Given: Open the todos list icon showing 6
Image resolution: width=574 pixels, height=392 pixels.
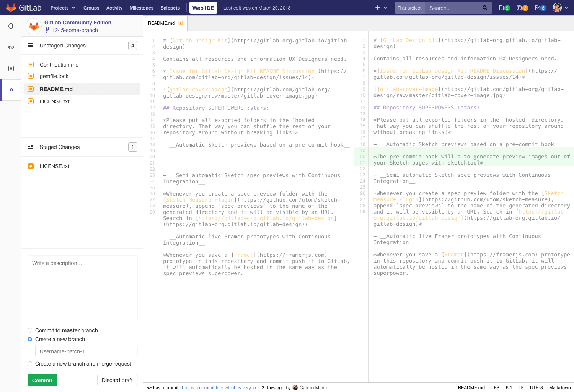Looking at the screenshot, I should [539, 7].
